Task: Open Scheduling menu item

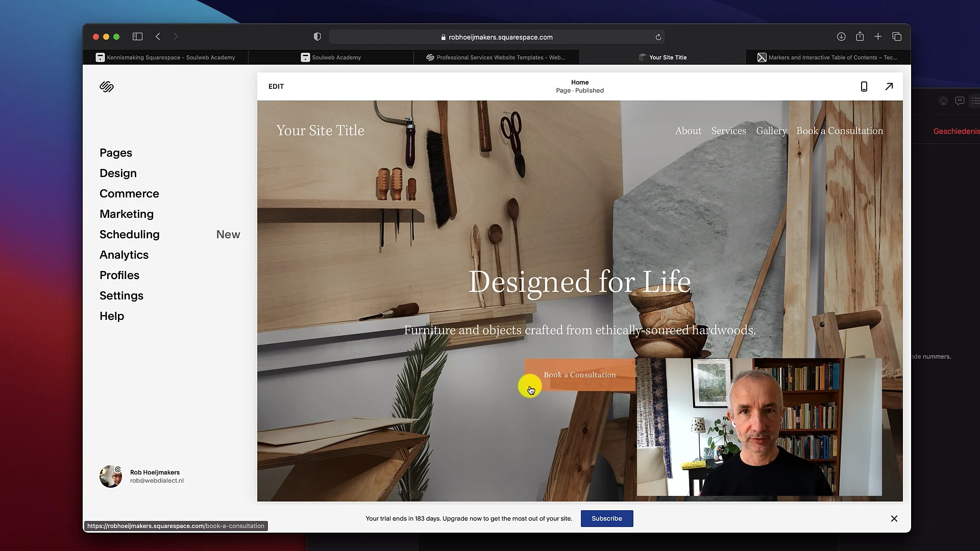Action: (x=130, y=235)
